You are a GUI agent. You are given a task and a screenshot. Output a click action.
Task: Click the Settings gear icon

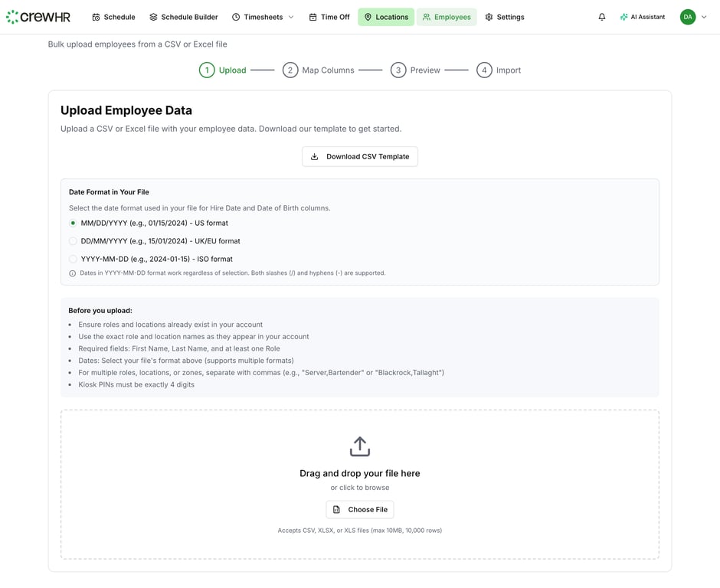tap(489, 17)
